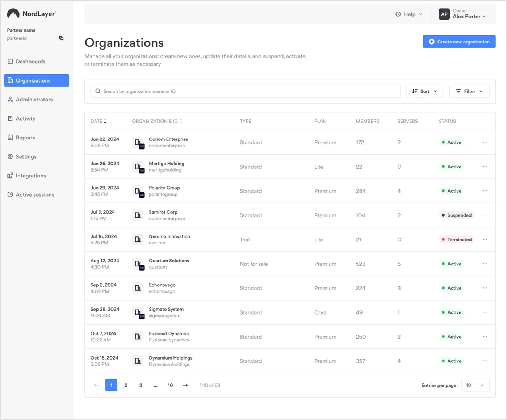Expand the Entries per page dropdown
Viewport: 507px width, 420px height.
coord(475,385)
